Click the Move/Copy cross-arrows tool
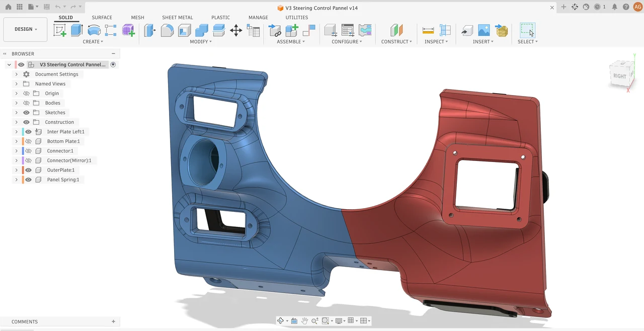Viewport: 644px width, 331px height. [x=236, y=30]
